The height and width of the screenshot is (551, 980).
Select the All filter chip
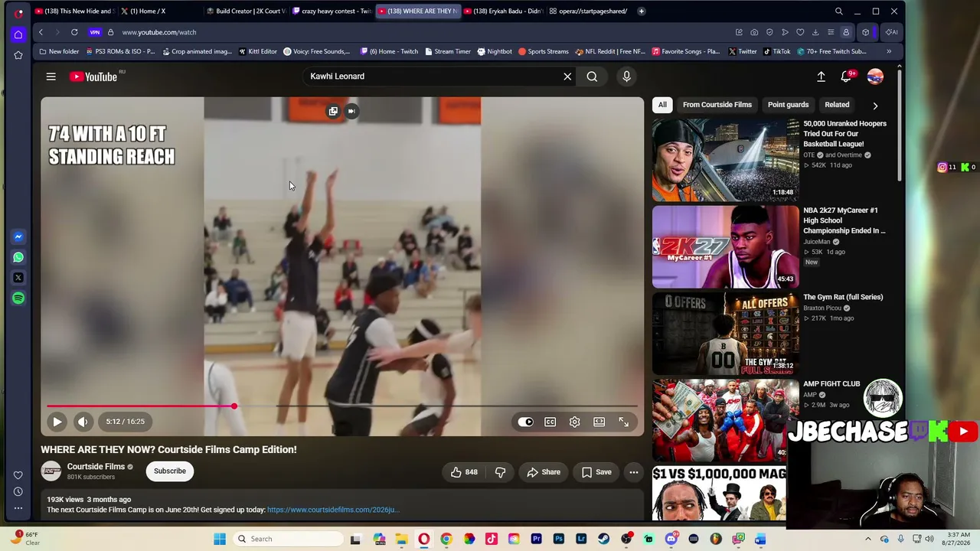[662, 105]
